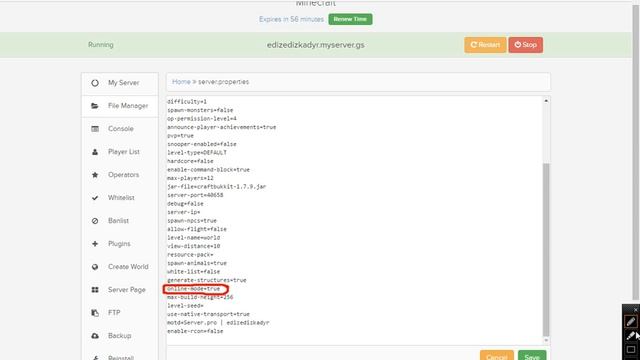The width and height of the screenshot is (640, 360).
Task: Click the online-mode=true line
Action: [193, 289]
